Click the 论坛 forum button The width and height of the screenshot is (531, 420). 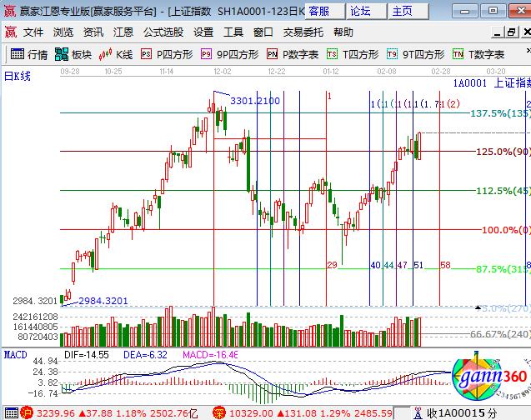tap(362, 11)
